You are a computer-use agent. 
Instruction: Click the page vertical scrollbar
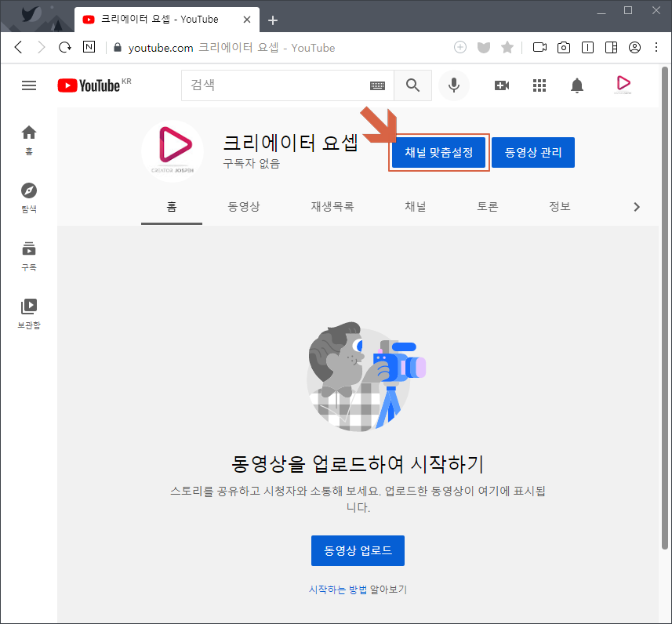click(665, 308)
